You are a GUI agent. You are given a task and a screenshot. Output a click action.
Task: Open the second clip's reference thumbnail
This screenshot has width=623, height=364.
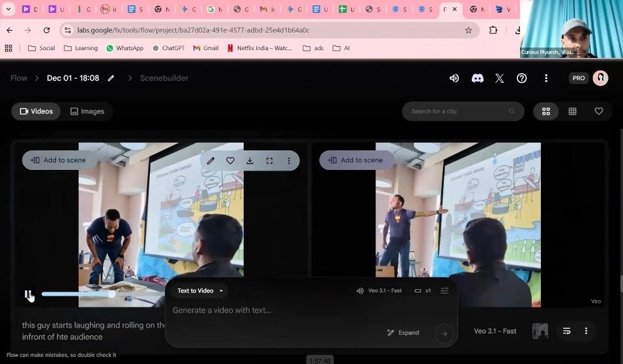coord(540,331)
